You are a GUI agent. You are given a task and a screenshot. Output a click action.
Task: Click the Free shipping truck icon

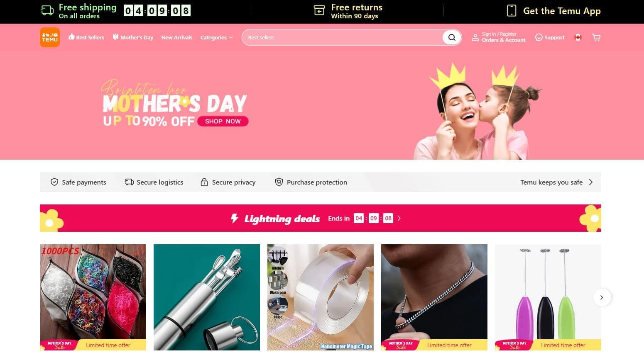47,11
